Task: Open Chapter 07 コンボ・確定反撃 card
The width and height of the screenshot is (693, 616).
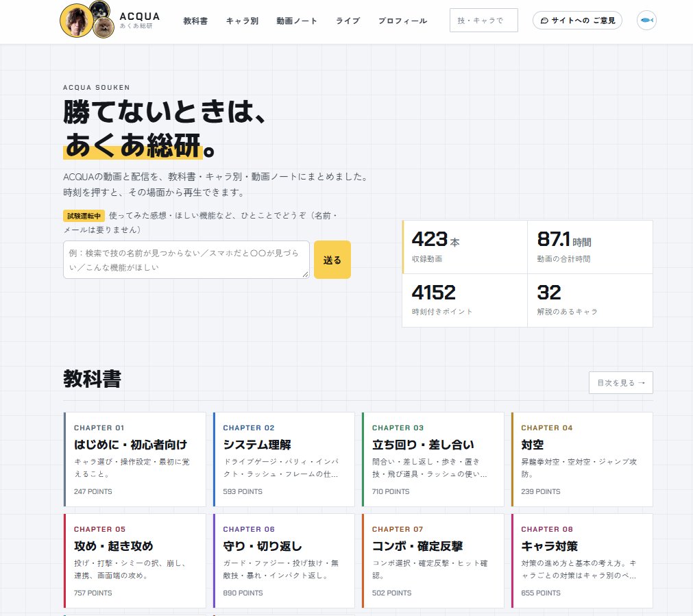Action: (433, 560)
